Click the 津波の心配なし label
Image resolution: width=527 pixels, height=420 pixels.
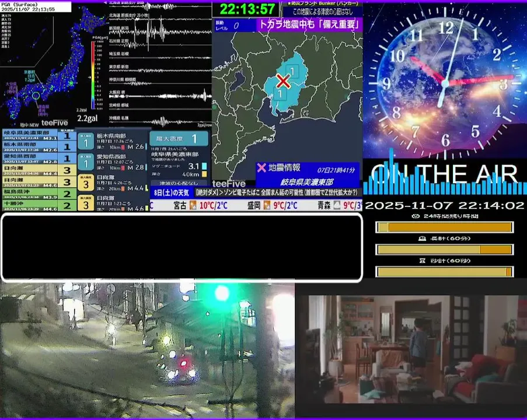point(179,183)
